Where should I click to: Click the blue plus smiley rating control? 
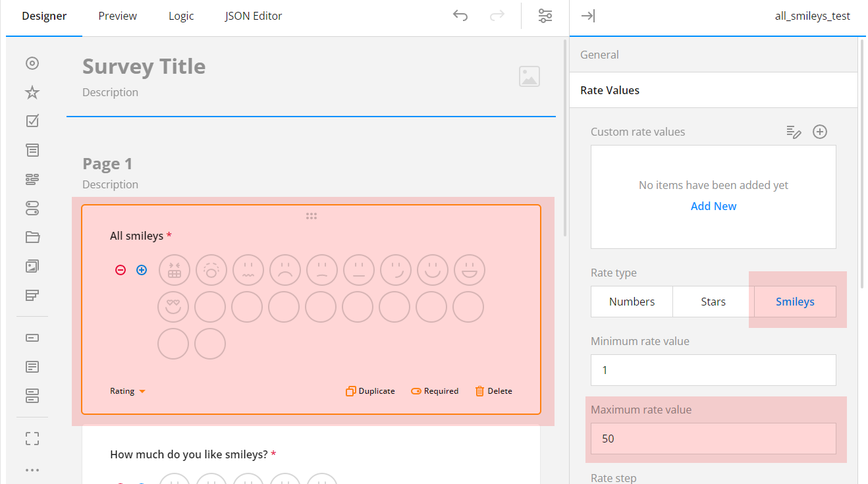point(142,270)
